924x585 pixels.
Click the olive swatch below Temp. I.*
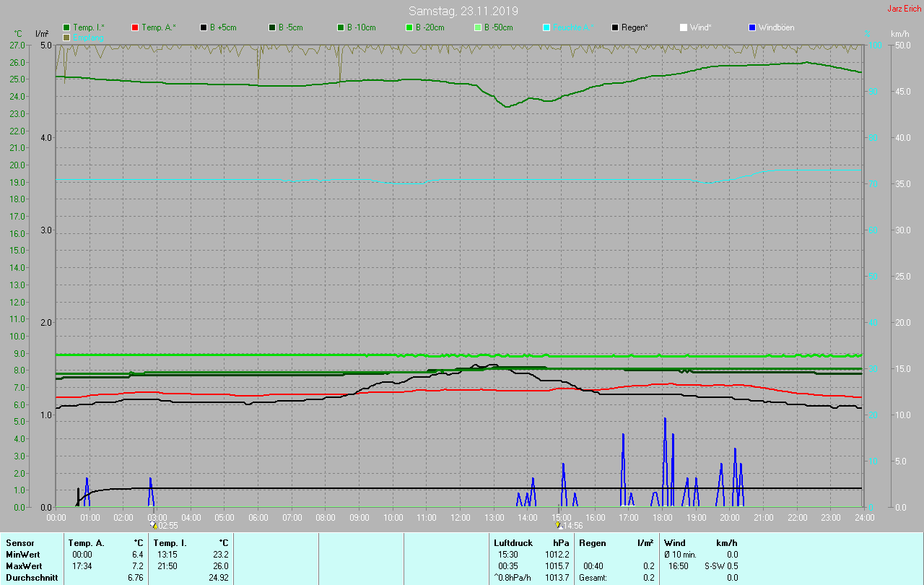tap(66, 37)
